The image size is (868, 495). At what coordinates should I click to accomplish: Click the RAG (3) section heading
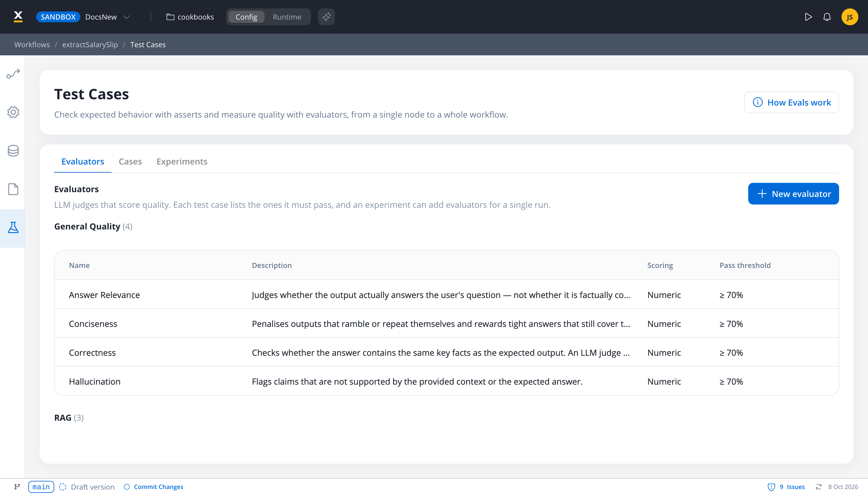click(69, 417)
